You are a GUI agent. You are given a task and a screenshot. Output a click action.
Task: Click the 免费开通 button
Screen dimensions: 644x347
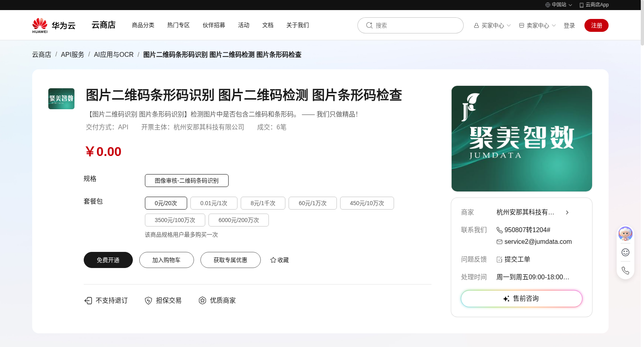click(x=108, y=260)
